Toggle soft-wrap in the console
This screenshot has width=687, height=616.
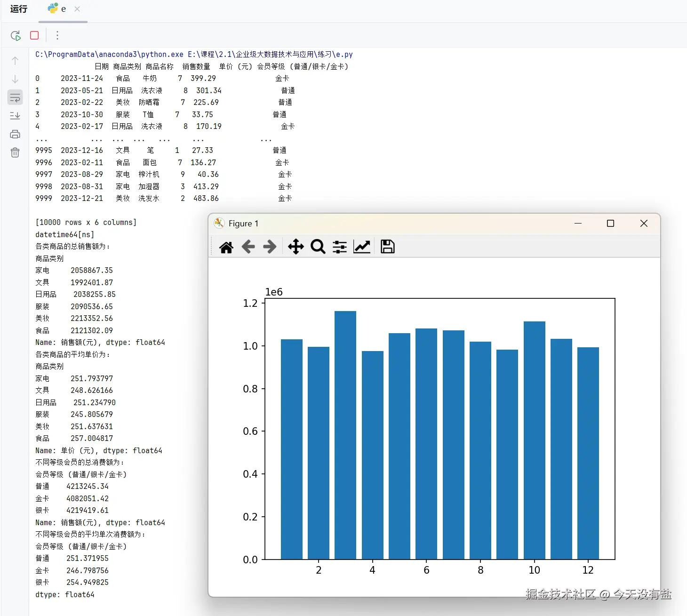[15, 97]
